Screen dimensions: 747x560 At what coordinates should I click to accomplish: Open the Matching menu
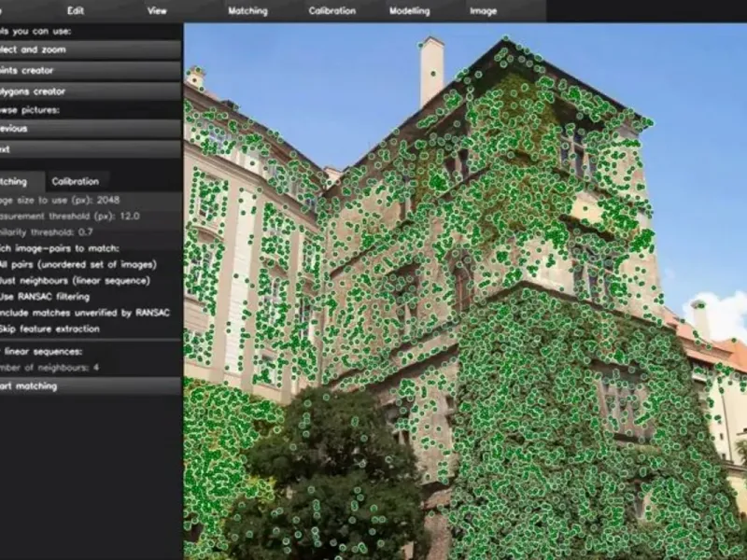(x=247, y=11)
